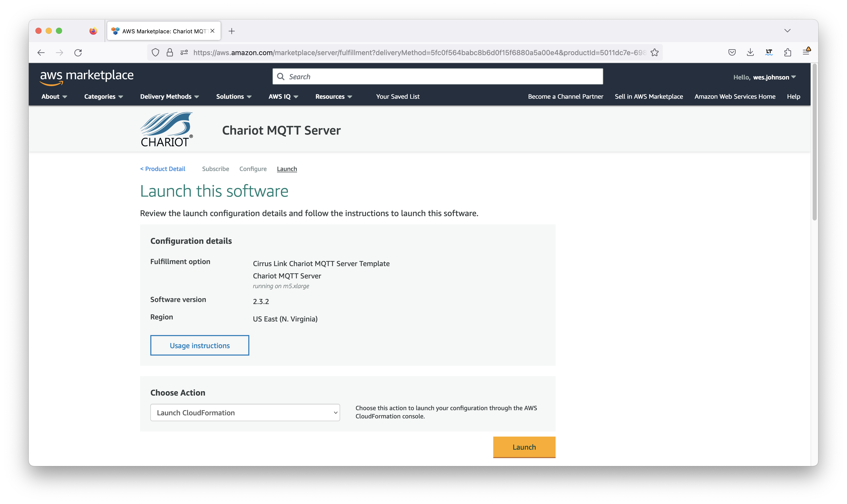Click 'Cirrus Link Chariot MQTT Server Template' text

pos(321,264)
